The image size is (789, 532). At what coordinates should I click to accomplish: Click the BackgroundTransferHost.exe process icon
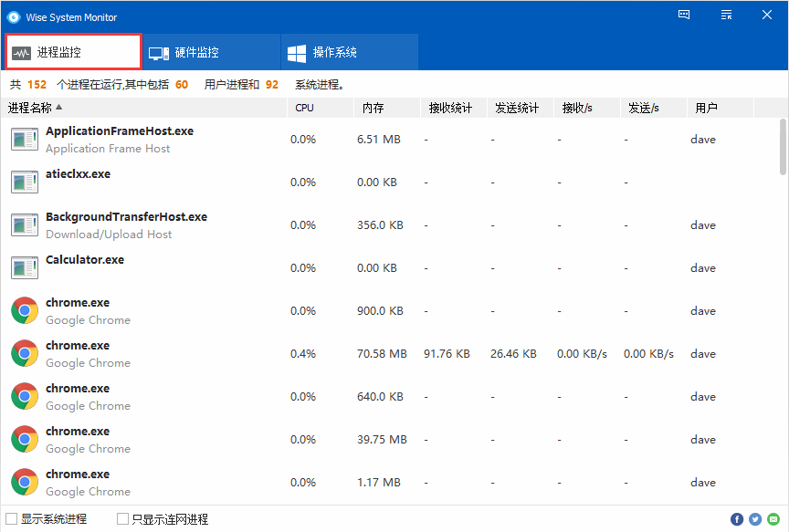tap(25, 224)
